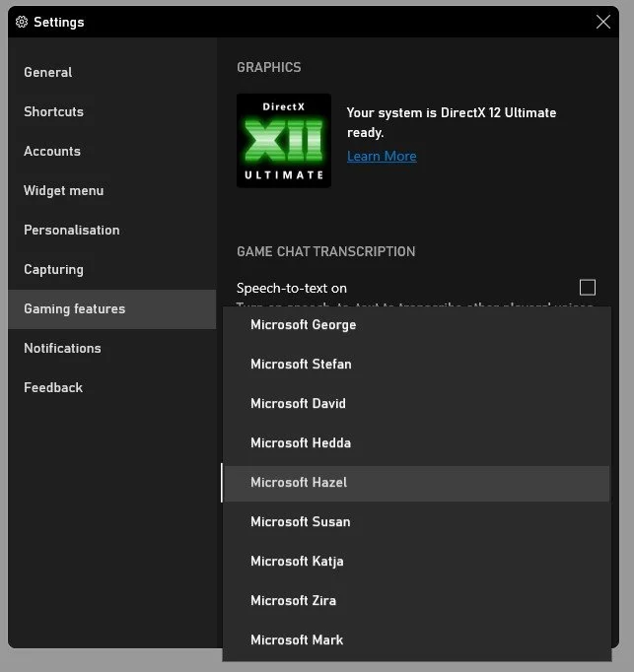The width and height of the screenshot is (634, 672).
Task: Open the Notifications tab
Action: tap(112, 349)
